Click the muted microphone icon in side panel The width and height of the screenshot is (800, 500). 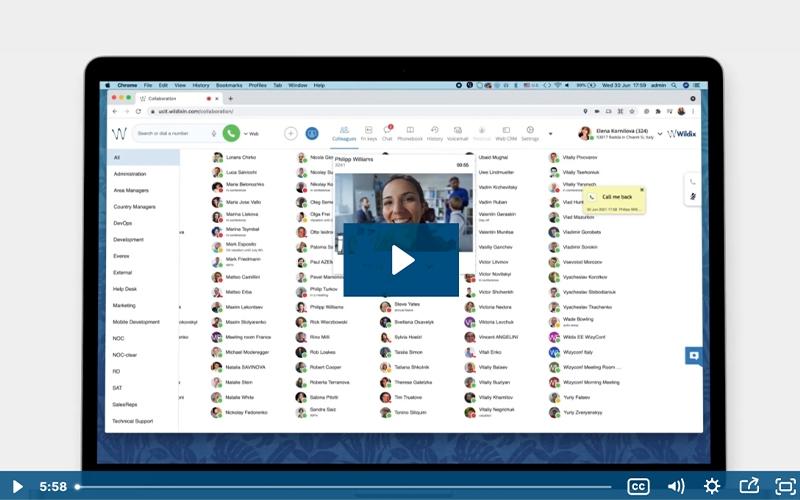[x=692, y=196]
